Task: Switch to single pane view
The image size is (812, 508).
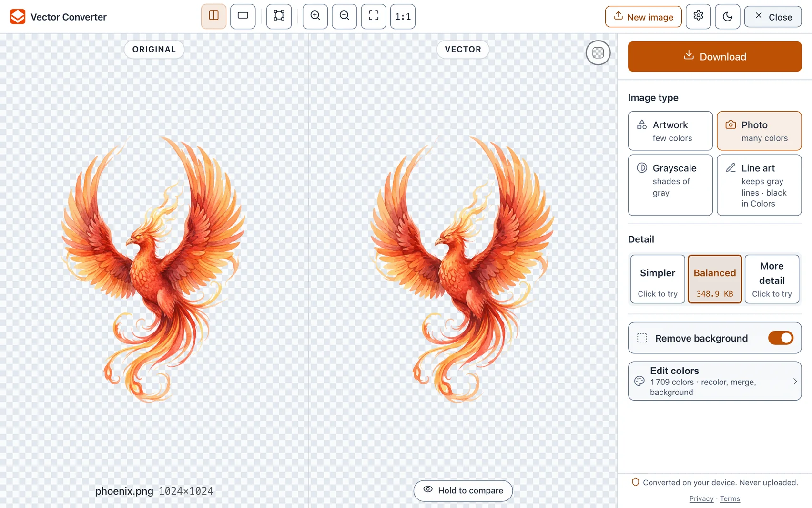Action: [243, 16]
